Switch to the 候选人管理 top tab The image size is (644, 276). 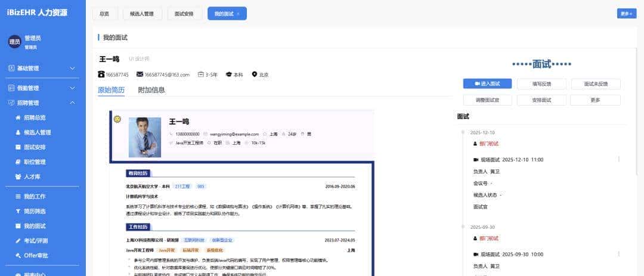pyautogui.click(x=142, y=14)
